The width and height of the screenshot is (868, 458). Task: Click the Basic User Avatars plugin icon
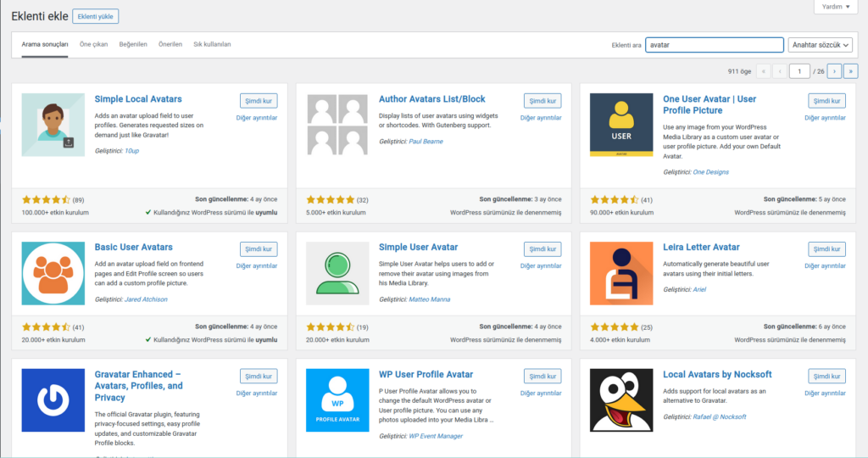(53, 273)
